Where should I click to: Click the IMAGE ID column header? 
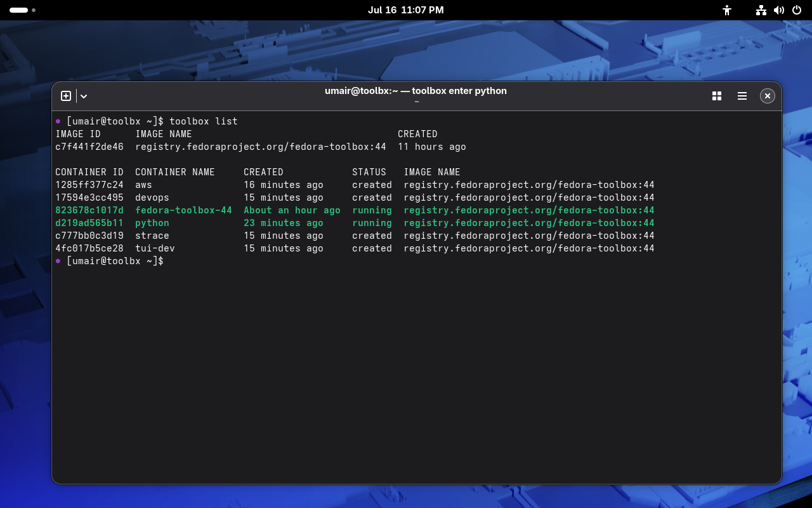tap(78, 134)
